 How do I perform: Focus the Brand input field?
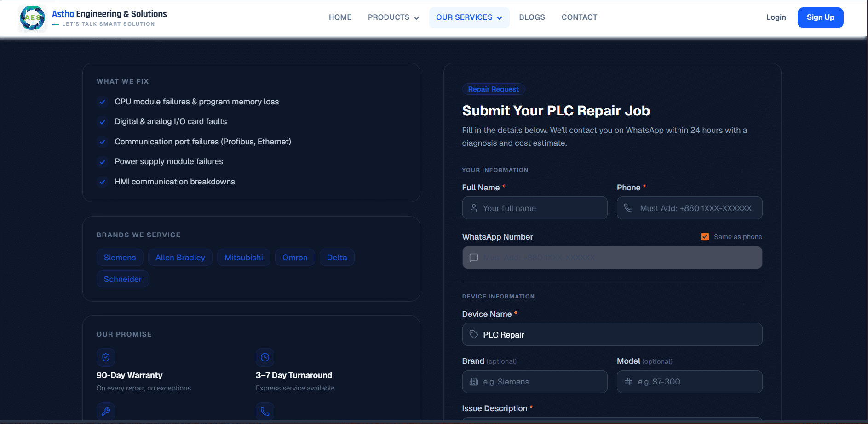(x=535, y=382)
